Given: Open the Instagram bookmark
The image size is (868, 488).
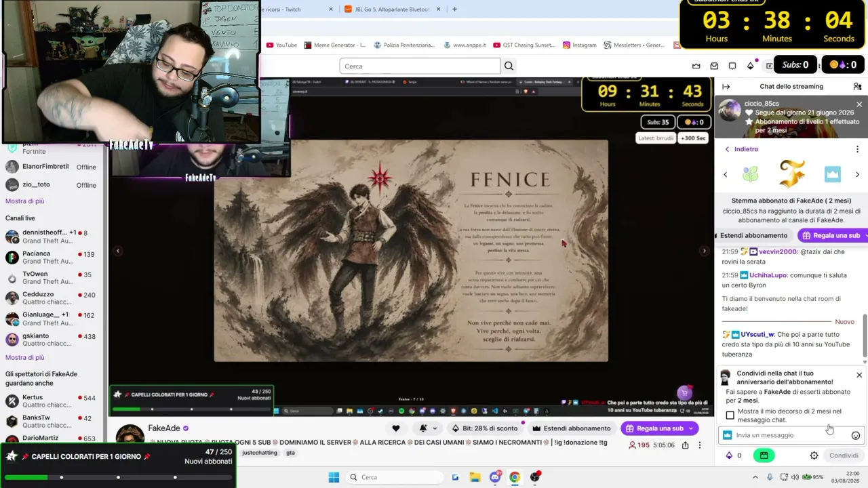Looking at the screenshot, I should tap(580, 45).
